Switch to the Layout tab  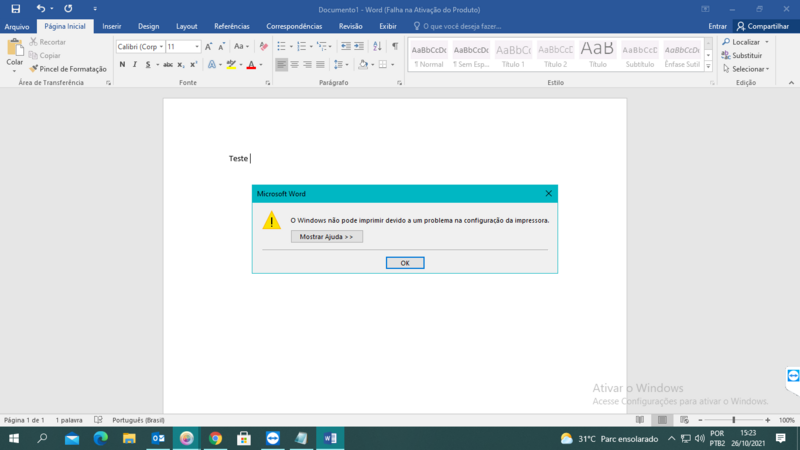(x=187, y=26)
